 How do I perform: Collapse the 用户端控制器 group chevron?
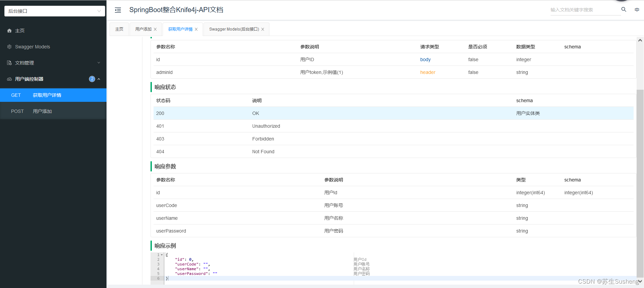click(99, 79)
